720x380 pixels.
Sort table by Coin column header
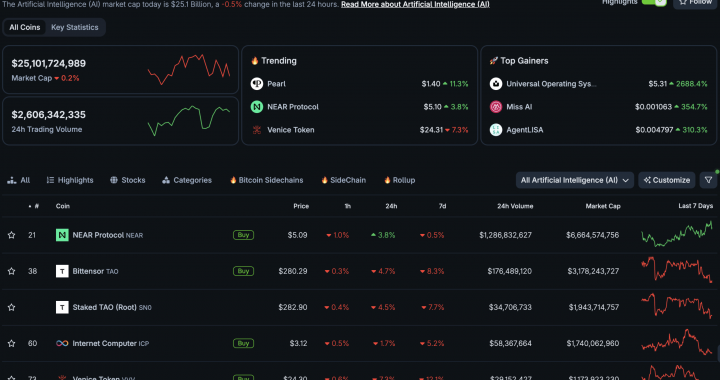63,206
